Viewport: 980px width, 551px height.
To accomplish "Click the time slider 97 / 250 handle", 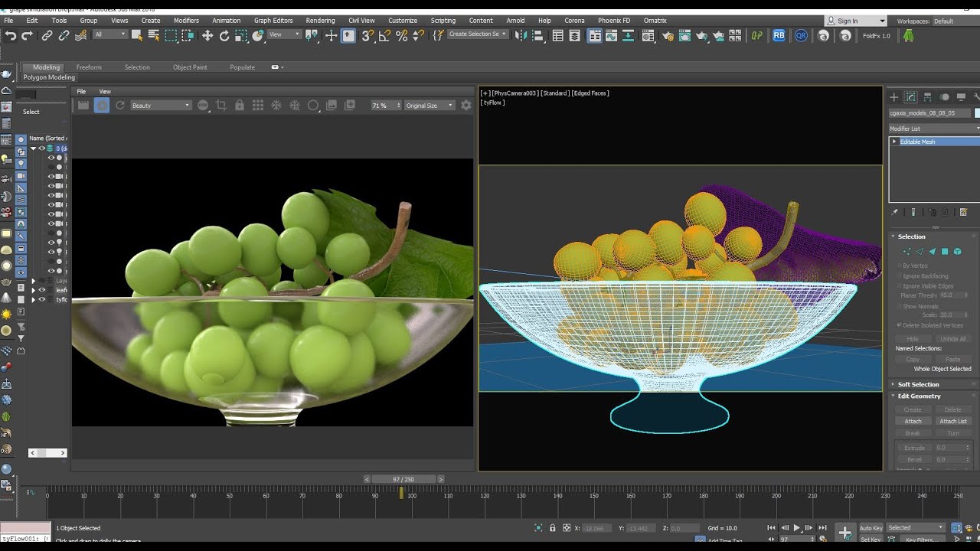I will (403, 479).
